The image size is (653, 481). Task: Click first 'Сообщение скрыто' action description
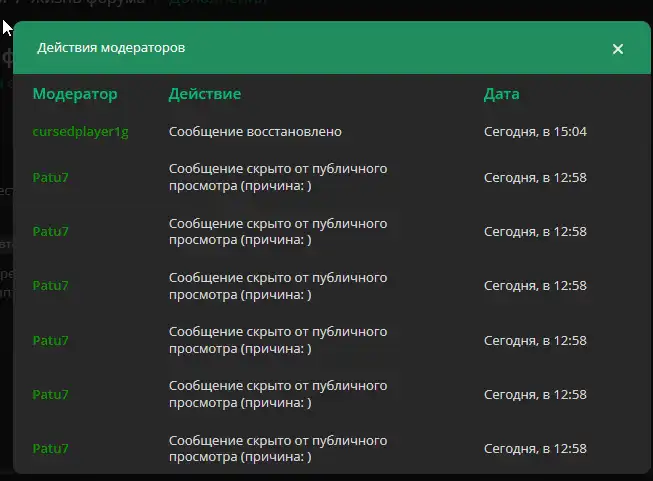[x=277, y=176]
